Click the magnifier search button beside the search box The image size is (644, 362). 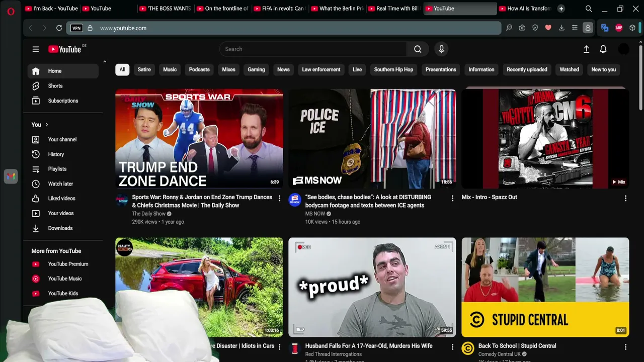(x=418, y=49)
